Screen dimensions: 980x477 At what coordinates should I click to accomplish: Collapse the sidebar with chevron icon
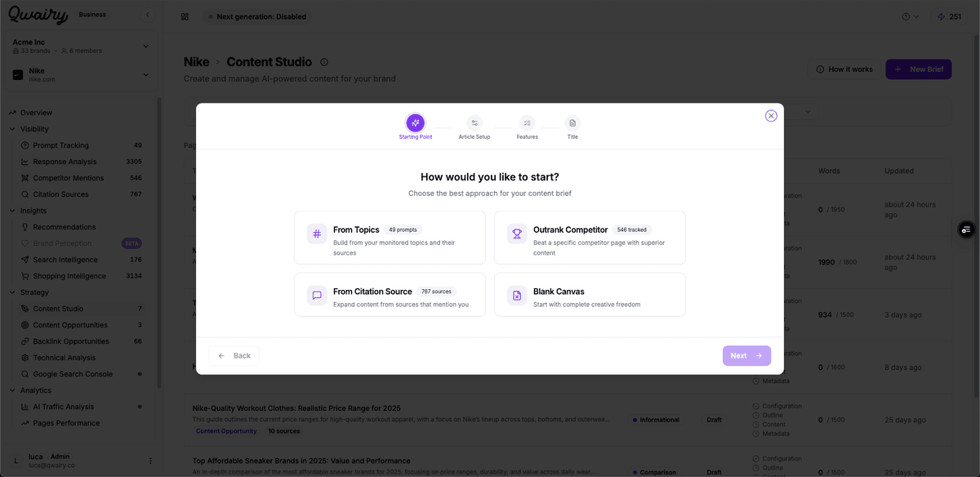coord(148,15)
